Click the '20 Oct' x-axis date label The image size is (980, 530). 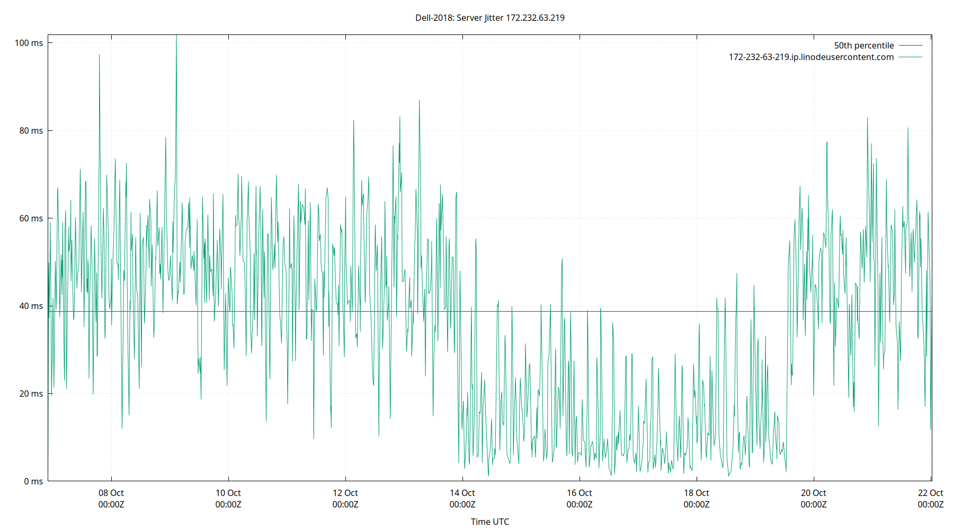pyautogui.click(x=814, y=493)
